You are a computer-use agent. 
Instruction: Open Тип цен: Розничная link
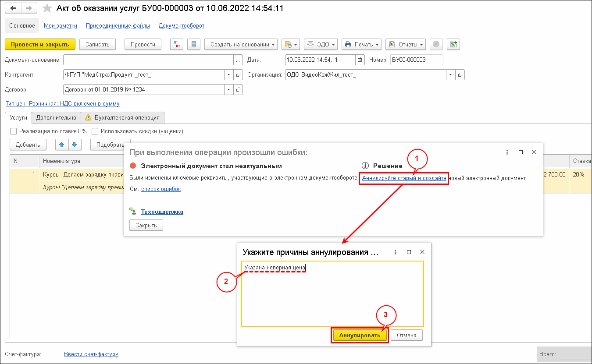click(62, 104)
